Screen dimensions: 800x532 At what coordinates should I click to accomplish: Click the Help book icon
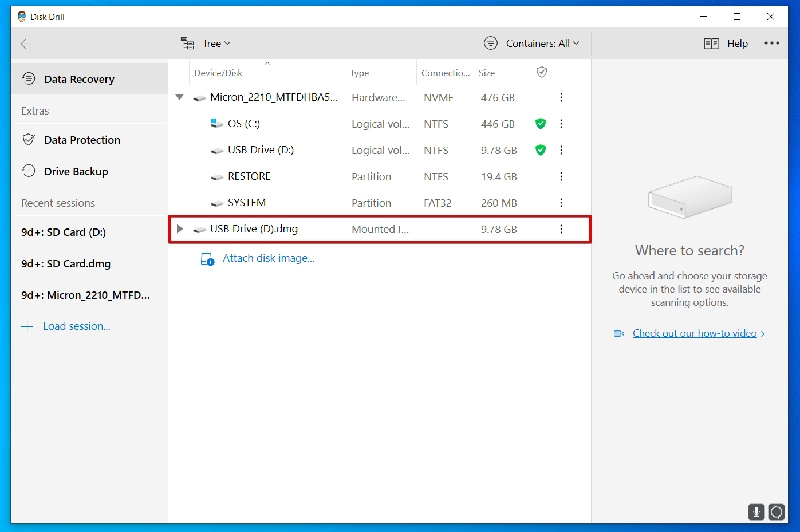711,44
